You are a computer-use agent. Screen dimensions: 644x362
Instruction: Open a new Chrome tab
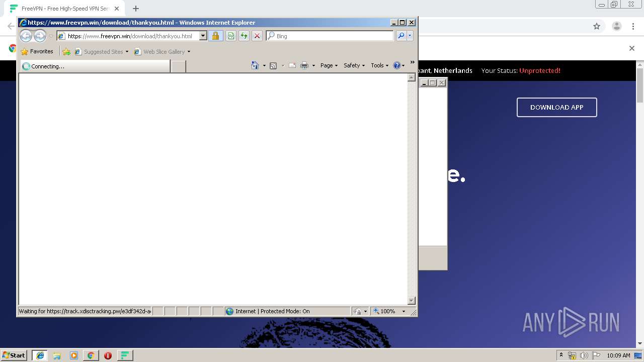[136, 9]
